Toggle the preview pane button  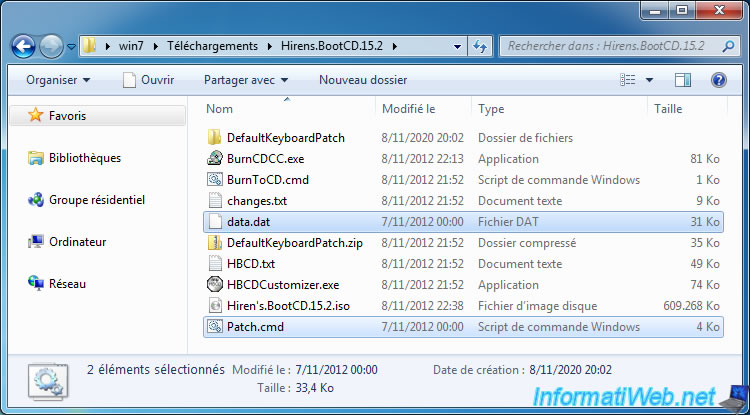tap(683, 79)
